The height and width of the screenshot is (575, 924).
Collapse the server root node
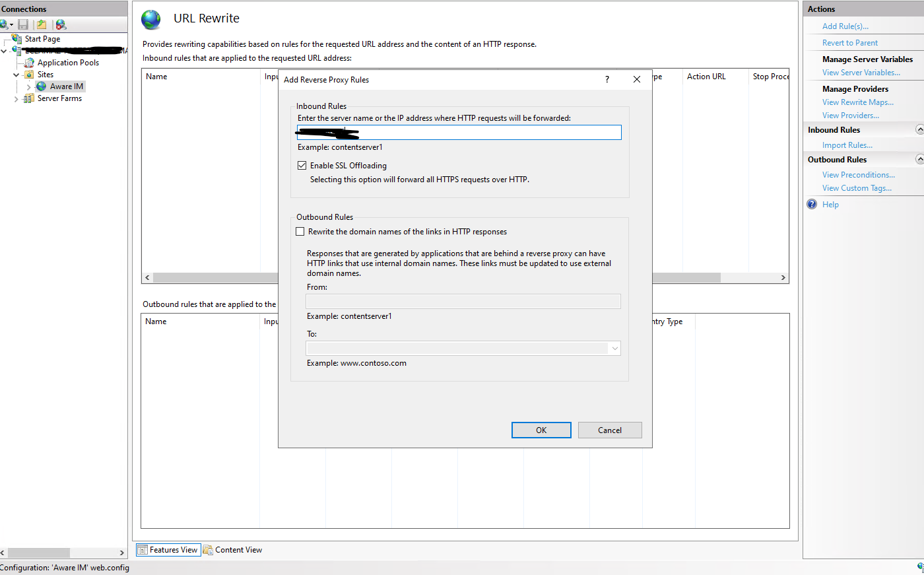pos(4,51)
